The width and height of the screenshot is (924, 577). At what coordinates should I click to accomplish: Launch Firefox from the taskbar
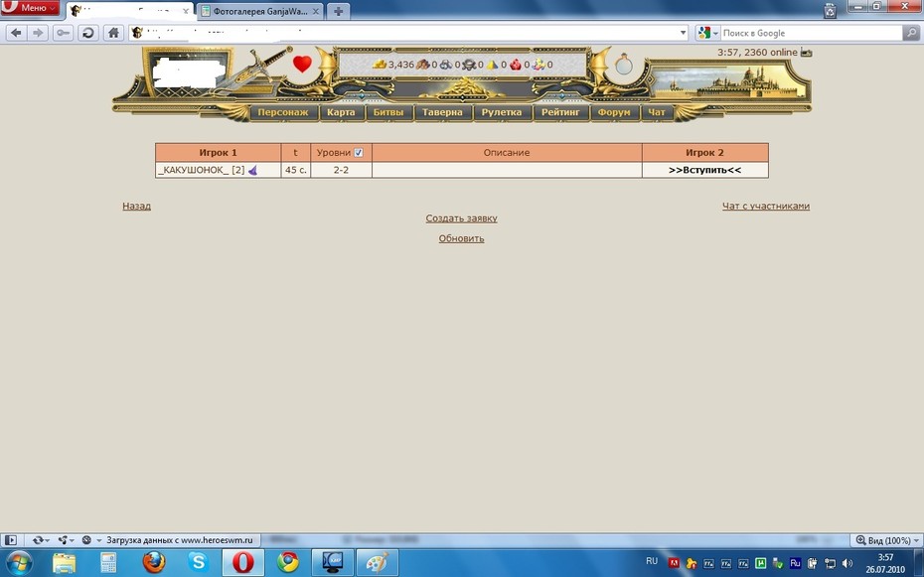(154, 563)
